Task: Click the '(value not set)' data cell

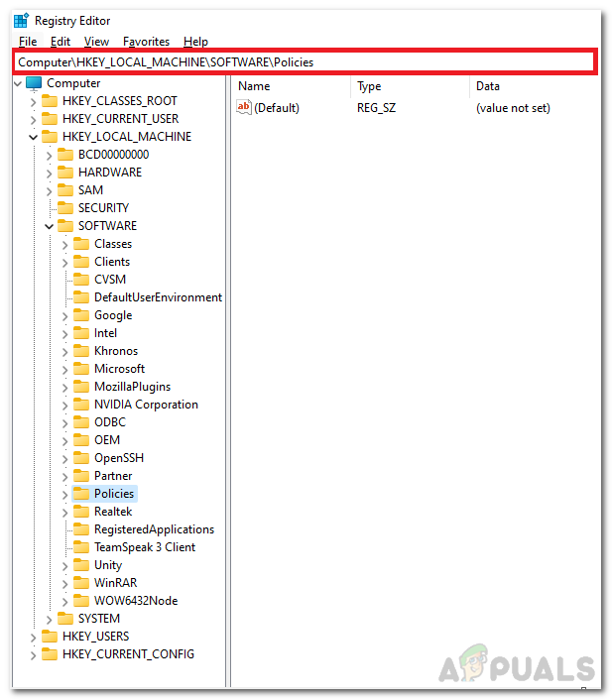Action: click(x=513, y=108)
